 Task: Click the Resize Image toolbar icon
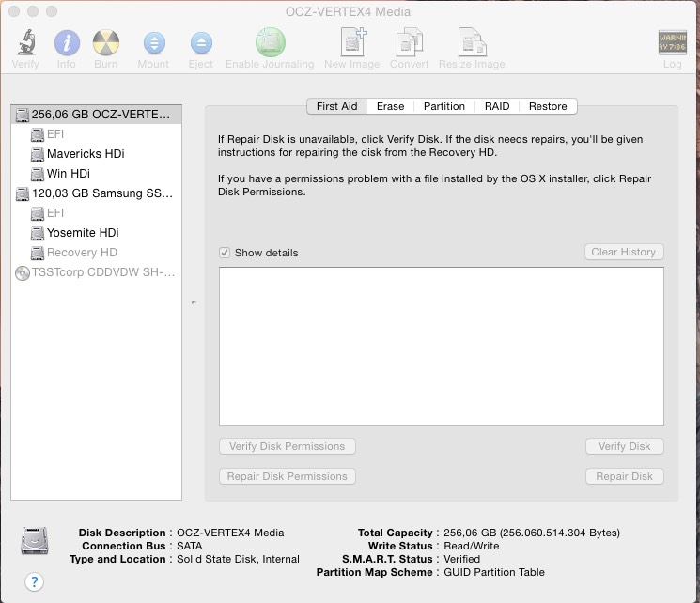point(472,42)
